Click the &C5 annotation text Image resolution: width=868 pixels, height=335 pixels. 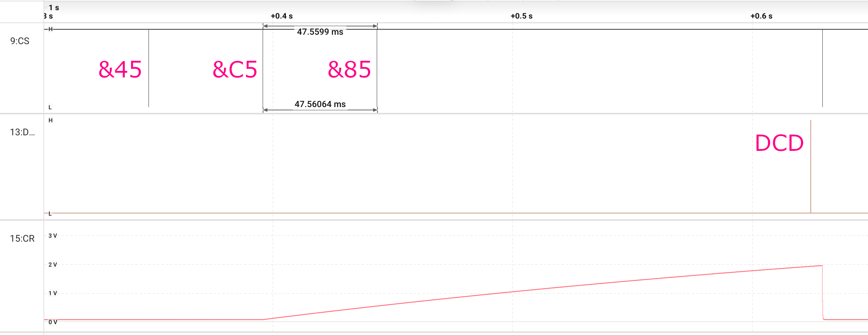pyautogui.click(x=235, y=69)
